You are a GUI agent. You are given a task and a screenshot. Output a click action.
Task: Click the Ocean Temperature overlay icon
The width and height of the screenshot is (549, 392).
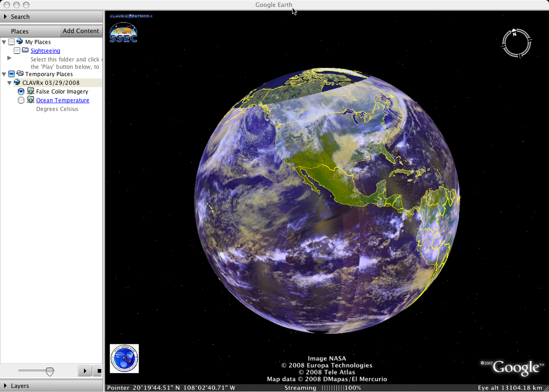(x=31, y=100)
